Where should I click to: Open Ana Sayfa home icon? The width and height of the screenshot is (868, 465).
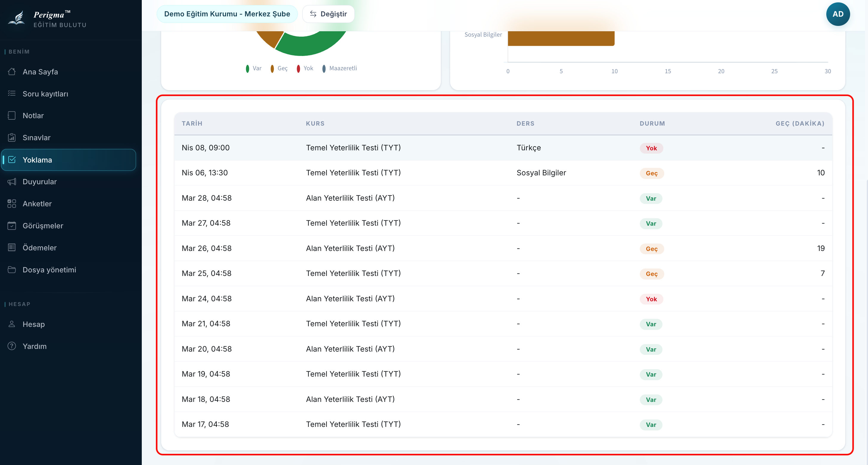click(x=12, y=72)
